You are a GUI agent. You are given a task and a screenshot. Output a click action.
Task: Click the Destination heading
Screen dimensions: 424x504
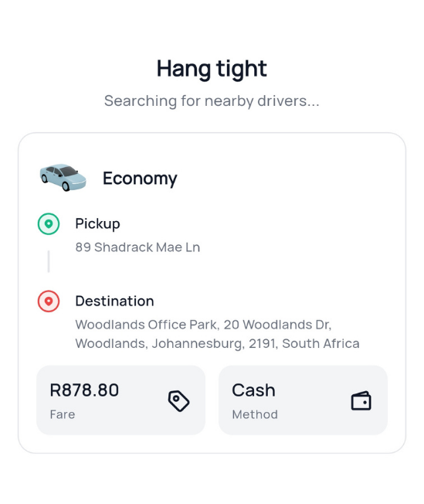(x=114, y=301)
